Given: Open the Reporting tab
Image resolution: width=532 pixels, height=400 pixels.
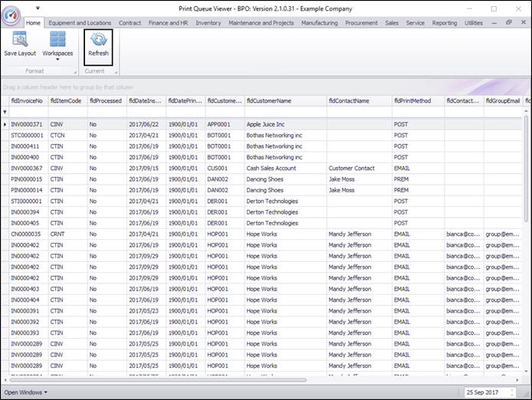Looking at the screenshot, I should tap(444, 23).
